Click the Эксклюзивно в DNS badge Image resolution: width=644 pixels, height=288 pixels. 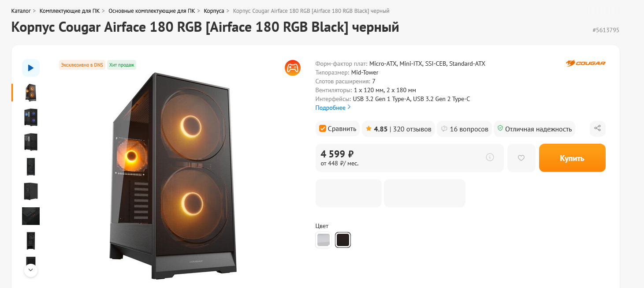(82, 65)
